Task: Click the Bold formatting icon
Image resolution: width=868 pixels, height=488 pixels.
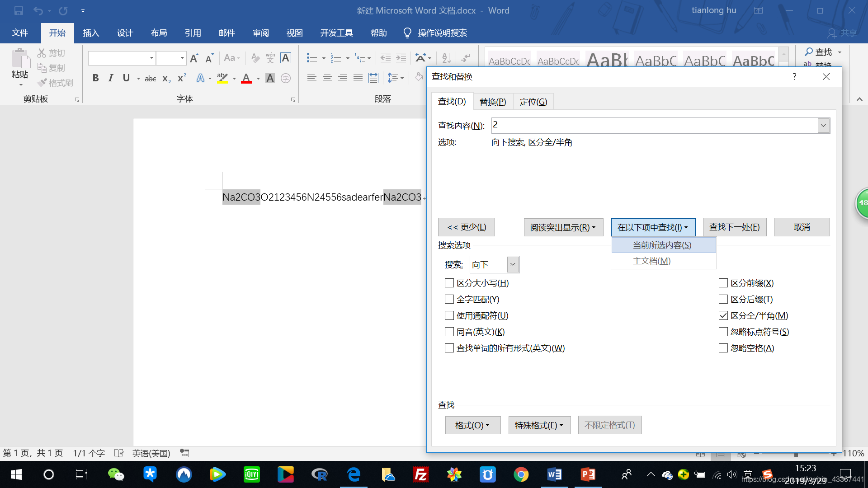Action: coord(95,78)
